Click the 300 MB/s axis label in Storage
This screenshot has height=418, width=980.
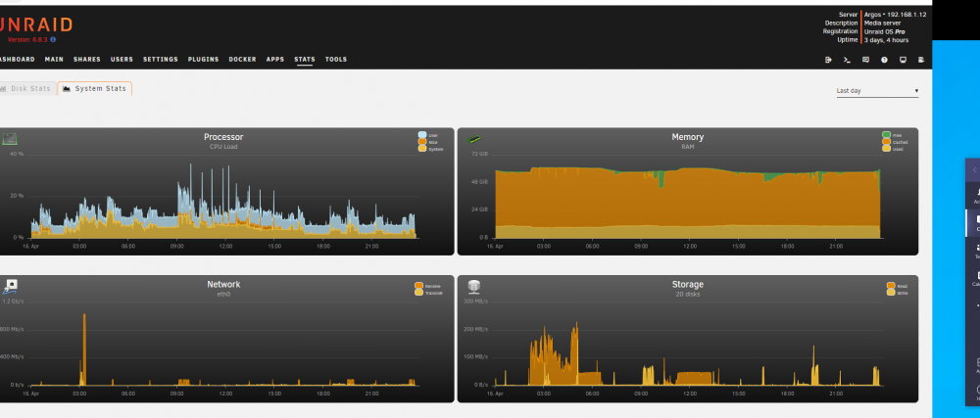475,302
